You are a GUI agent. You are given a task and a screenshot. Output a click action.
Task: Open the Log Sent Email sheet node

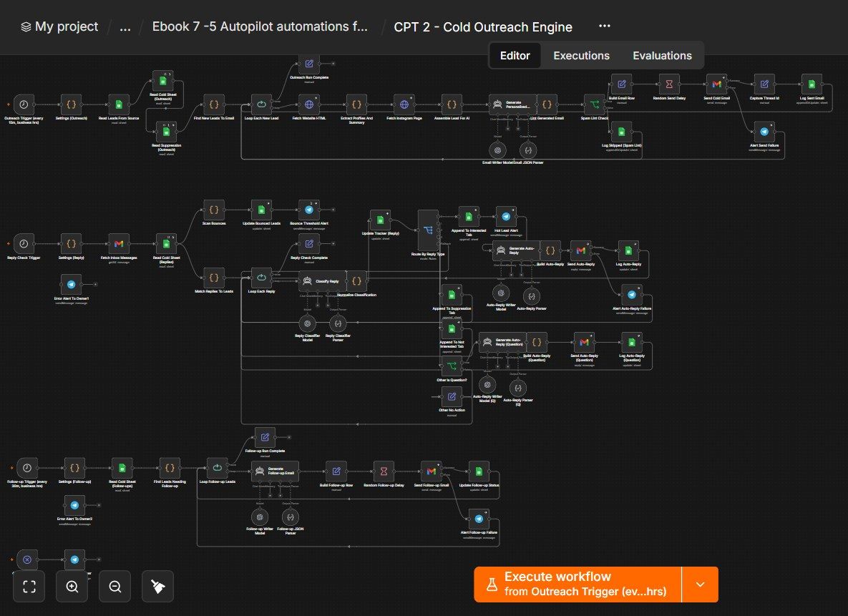[x=812, y=84]
